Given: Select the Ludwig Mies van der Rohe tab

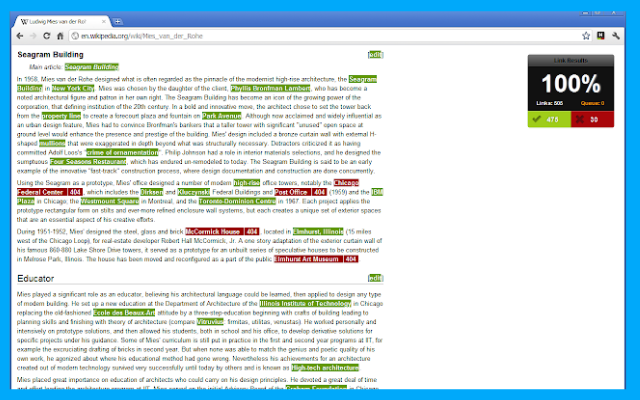Looking at the screenshot, I should (62, 21).
